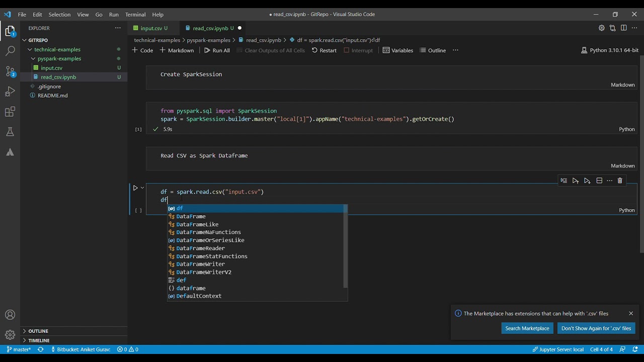Open the Search view in activity bar
The width and height of the screenshot is (644, 362).
coord(10,51)
